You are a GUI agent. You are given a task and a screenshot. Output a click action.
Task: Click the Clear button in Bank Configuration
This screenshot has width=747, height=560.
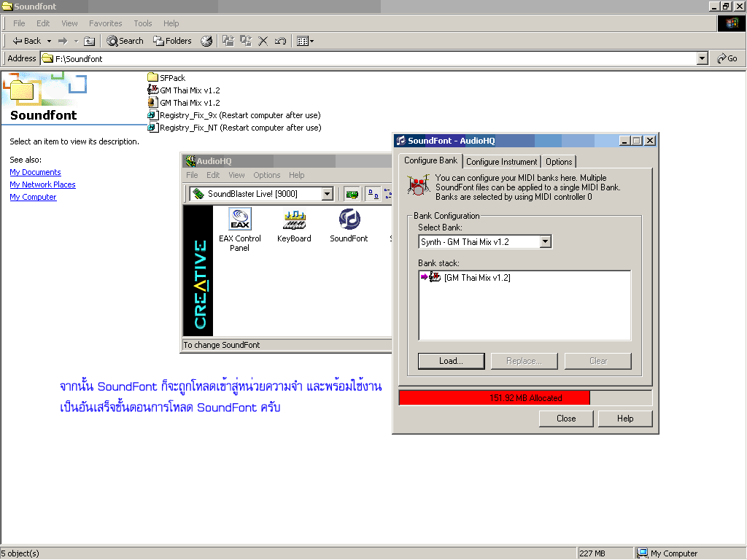598,361
